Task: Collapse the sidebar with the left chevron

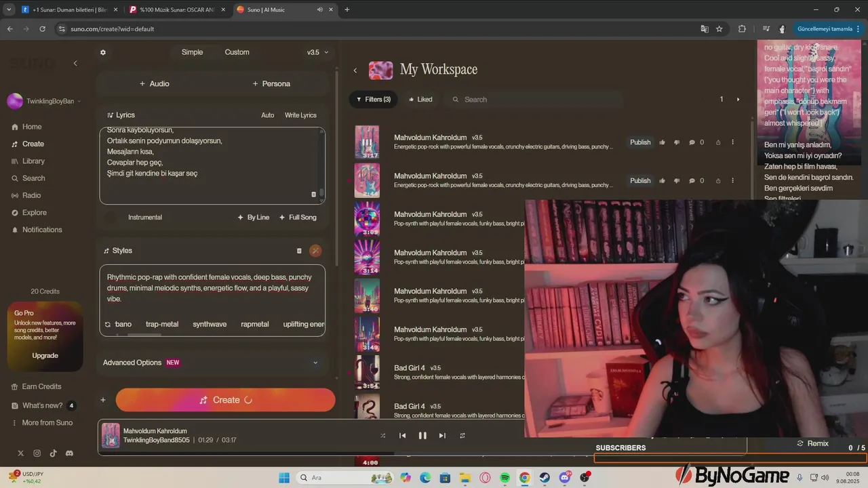Action: (75, 63)
